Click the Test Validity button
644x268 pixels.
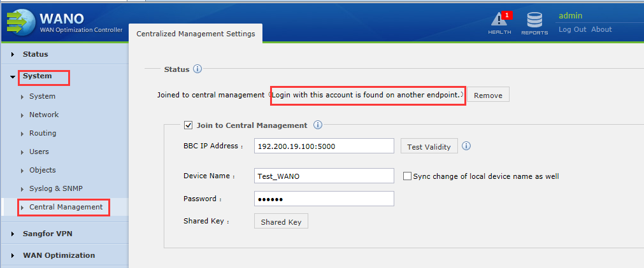pos(429,146)
